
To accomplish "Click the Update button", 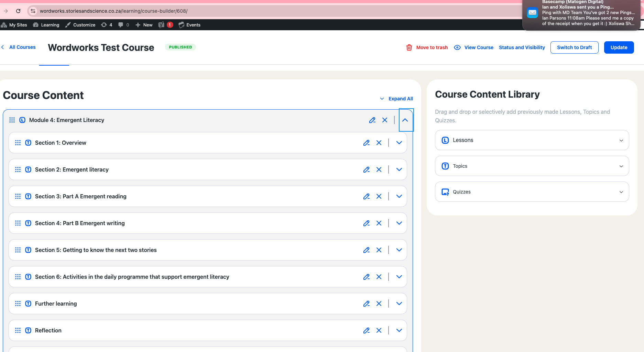I will click(x=619, y=47).
